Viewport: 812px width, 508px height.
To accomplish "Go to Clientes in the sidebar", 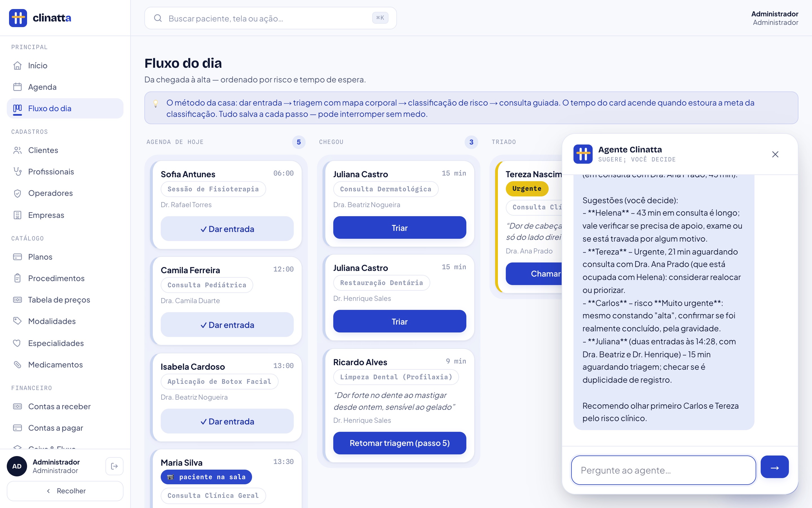I will pos(65,150).
